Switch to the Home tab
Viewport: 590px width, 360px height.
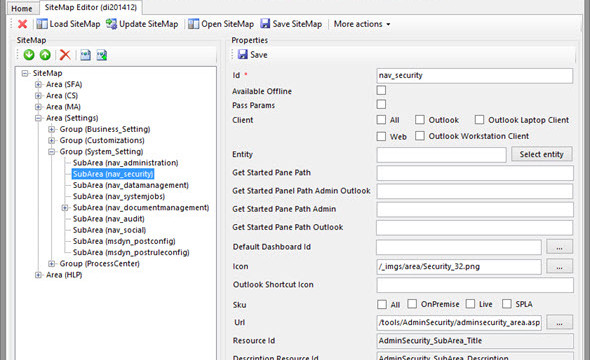21,8
